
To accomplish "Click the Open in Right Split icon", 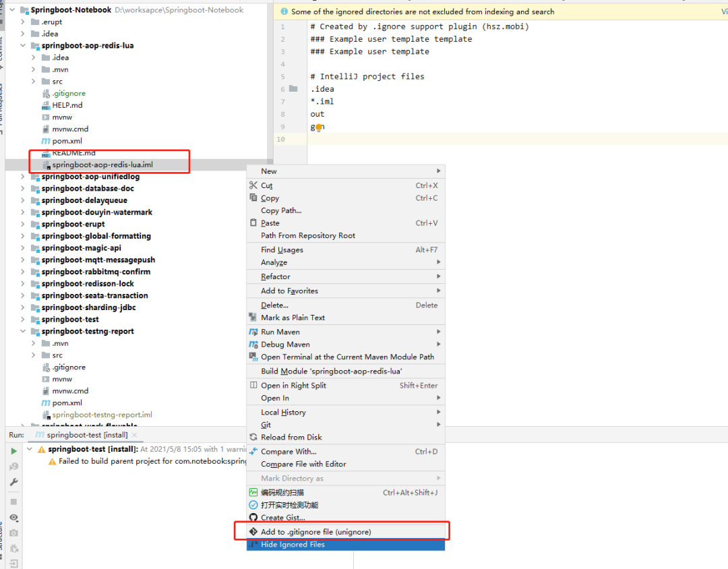I will coord(253,385).
